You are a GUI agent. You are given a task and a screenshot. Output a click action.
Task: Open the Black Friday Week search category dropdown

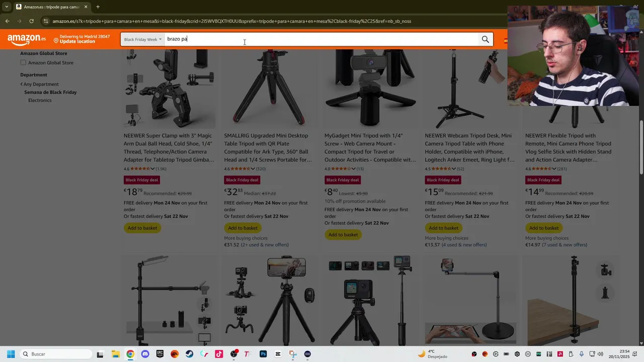point(143,39)
